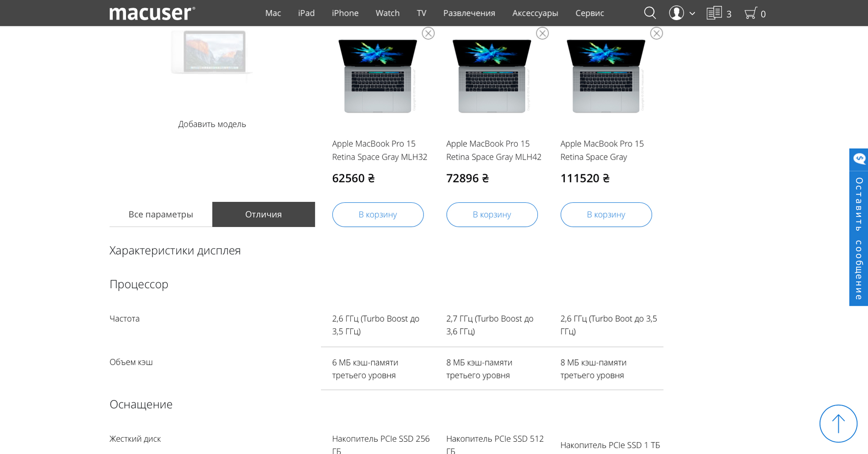868x454 pixels.
Task: Open the 'Retina Space Gray MLH42' title link
Action: click(494, 150)
